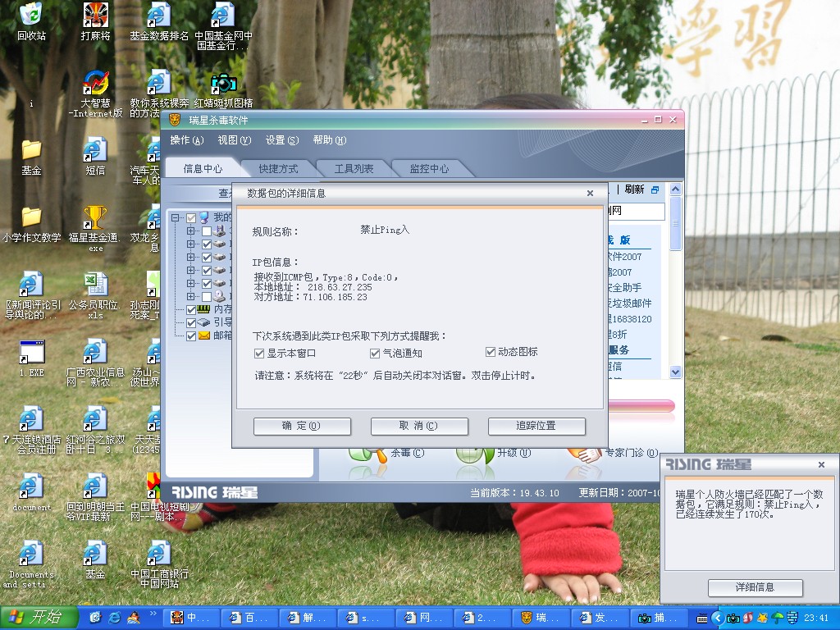Open the 帮助(H) menu
Image resolution: width=840 pixels, height=630 pixels.
point(330,140)
